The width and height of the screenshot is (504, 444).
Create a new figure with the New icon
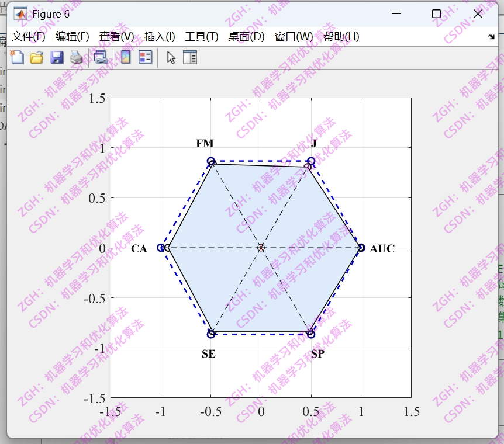click(x=17, y=57)
